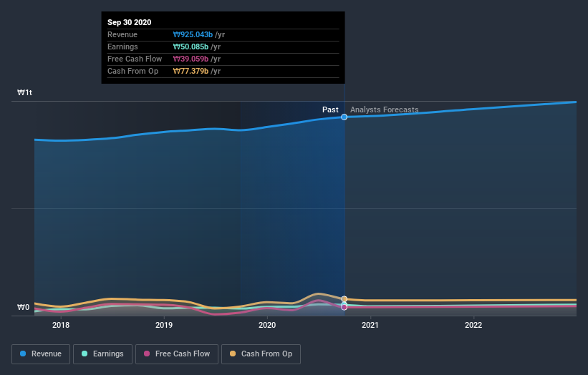Click the ₩77.379b cash from op value
Image resolution: width=588 pixels, height=375 pixels.
[x=191, y=71]
